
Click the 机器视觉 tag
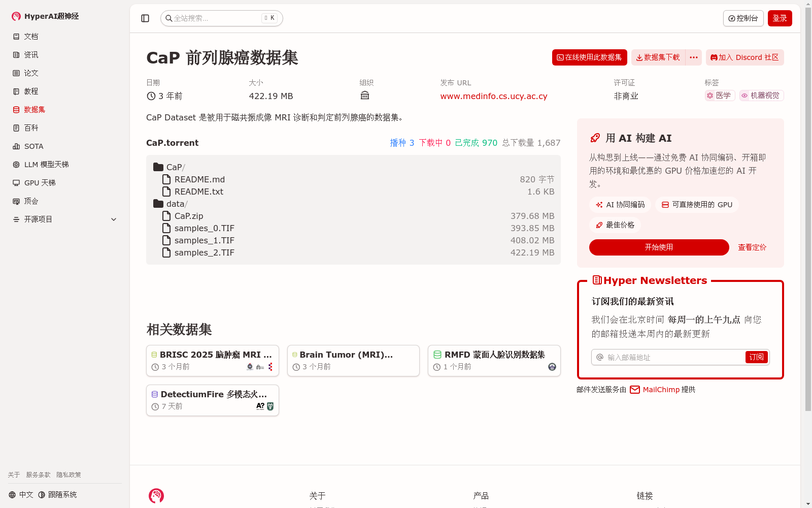click(761, 96)
